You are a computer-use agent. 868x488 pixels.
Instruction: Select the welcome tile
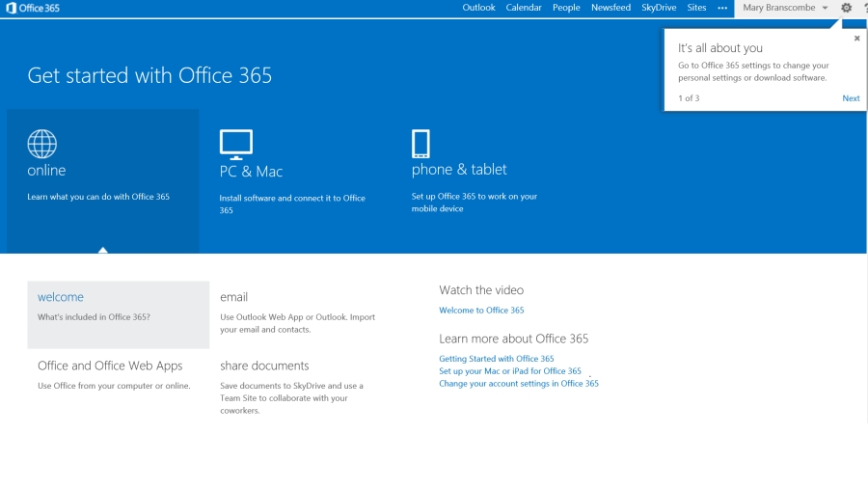coord(119,314)
